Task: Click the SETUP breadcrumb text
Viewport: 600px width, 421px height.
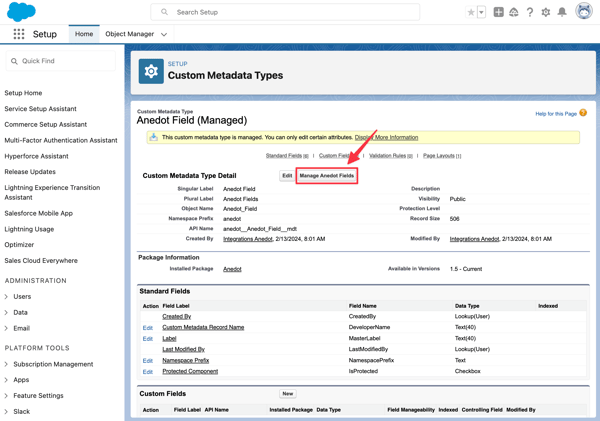Action: [178, 64]
